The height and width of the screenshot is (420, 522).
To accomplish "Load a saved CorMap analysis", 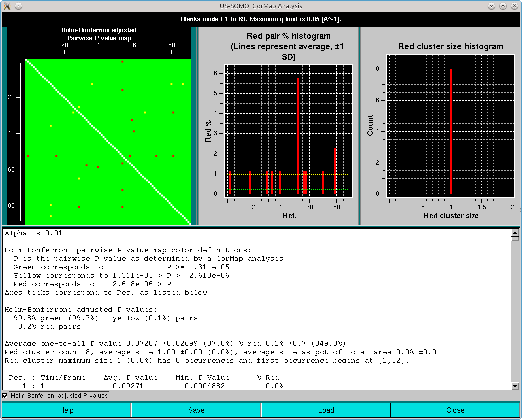I will (x=325, y=410).
